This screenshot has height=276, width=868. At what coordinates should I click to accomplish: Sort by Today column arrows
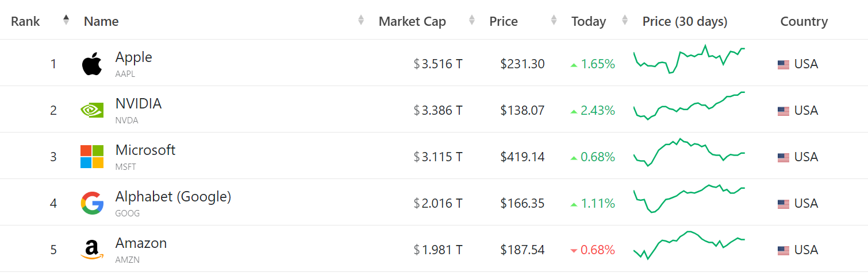tap(625, 21)
